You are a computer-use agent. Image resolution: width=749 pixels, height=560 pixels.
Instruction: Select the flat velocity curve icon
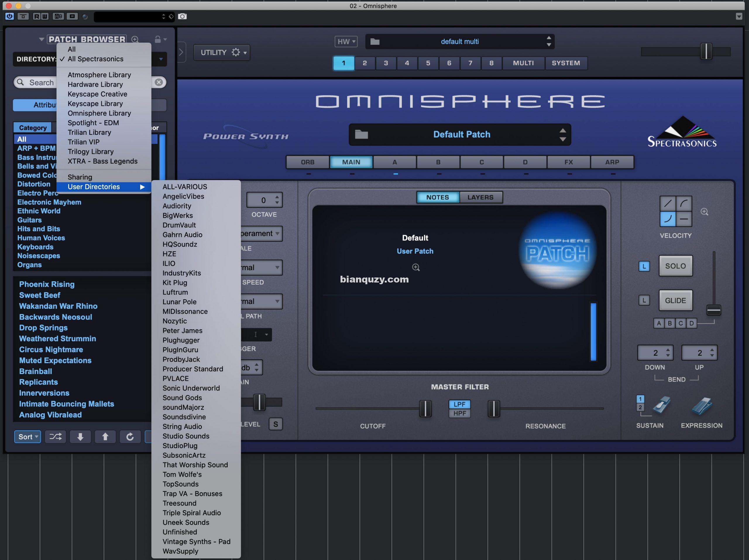point(684,219)
